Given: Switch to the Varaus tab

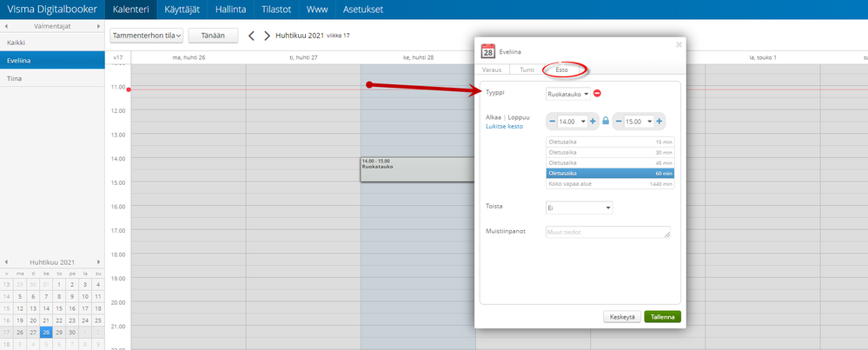Looking at the screenshot, I should click(x=492, y=69).
